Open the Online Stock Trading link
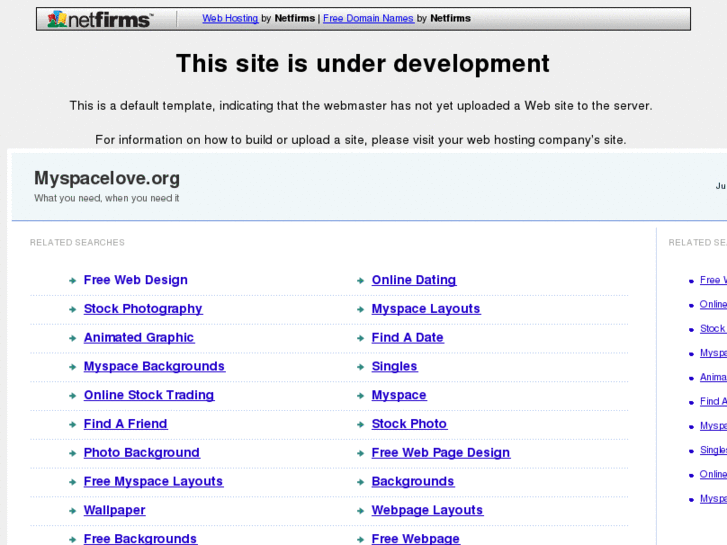This screenshot has width=727, height=545. click(x=149, y=395)
